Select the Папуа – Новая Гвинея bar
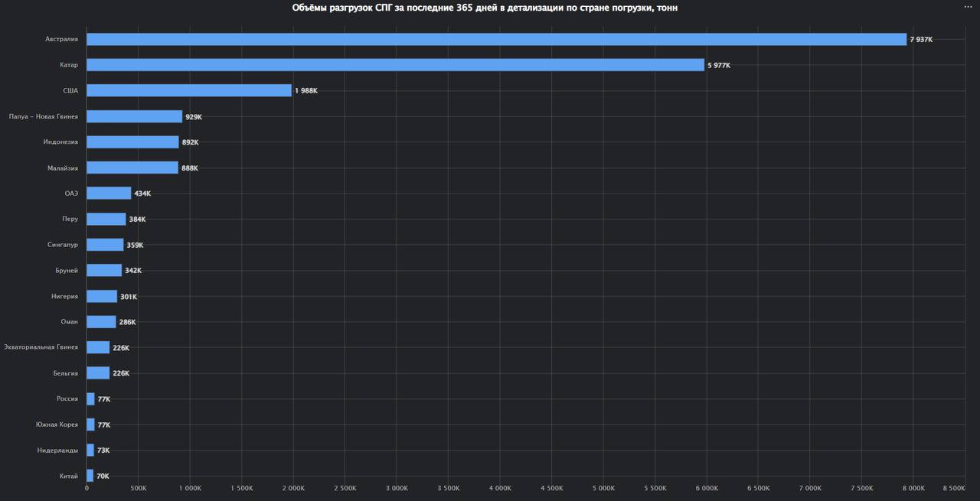 [x=134, y=116]
